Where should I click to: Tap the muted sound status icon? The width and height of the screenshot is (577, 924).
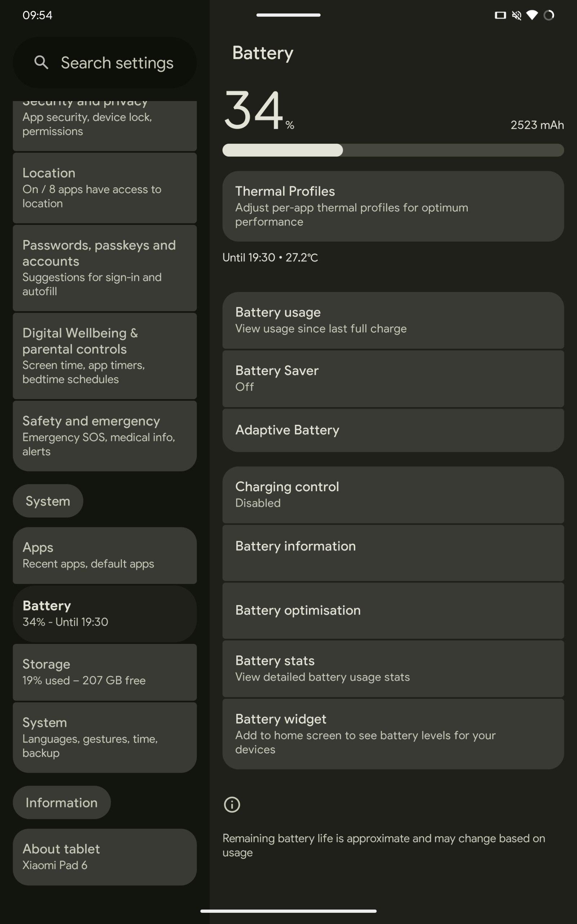[516, 15]
